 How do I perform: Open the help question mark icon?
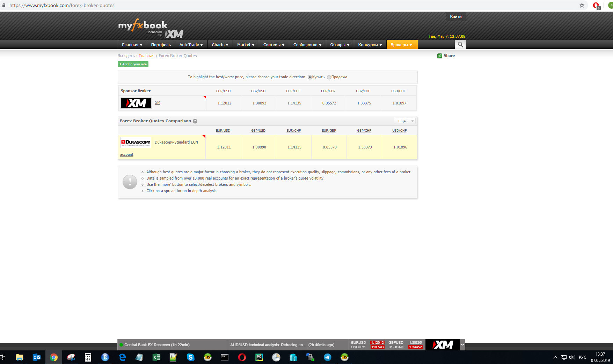click(x=195, y=121)
